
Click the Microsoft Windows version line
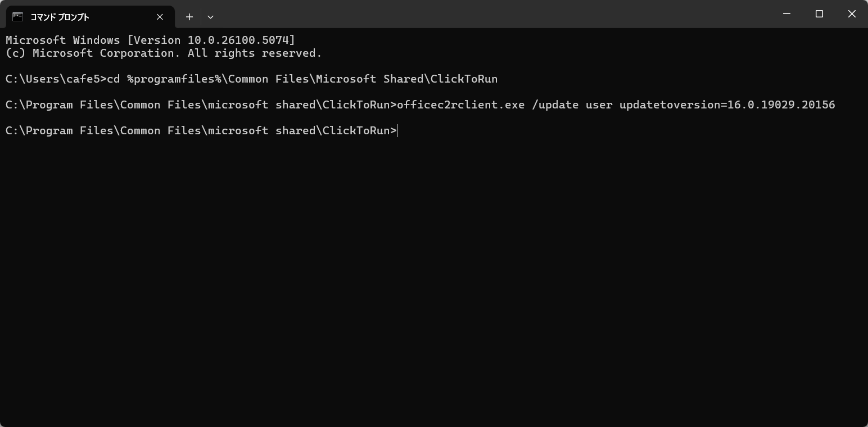pos(150,40)
